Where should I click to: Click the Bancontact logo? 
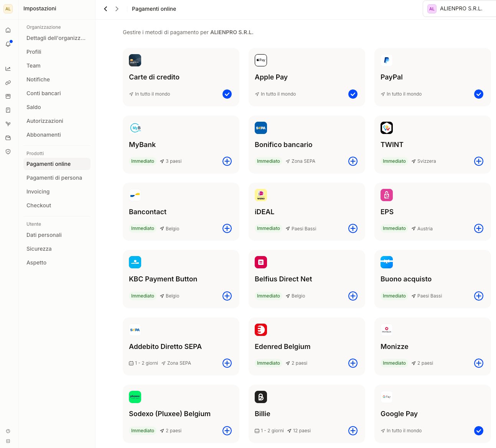click(135, 195)
